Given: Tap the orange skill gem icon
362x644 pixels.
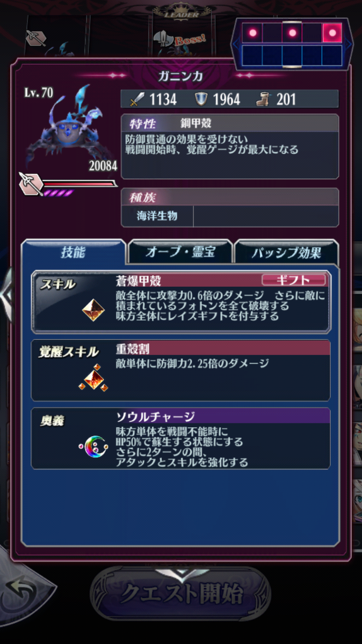Looking at the screenshot, I should pyautogui.click(x=94, y=309).
